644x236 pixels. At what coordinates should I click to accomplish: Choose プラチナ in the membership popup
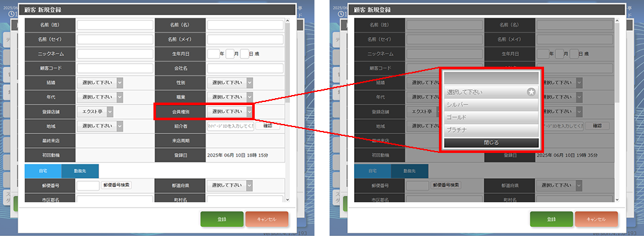pyautogui.click(x=491, y=130)
